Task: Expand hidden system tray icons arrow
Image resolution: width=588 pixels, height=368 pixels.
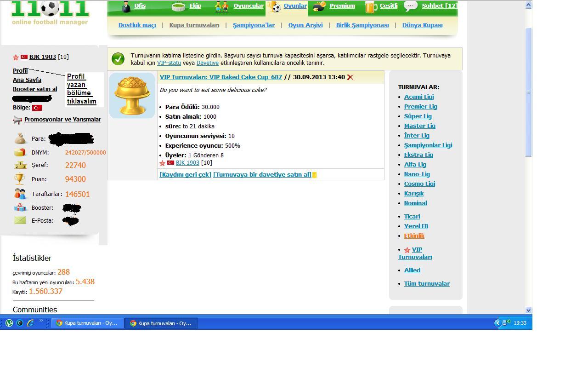Action: tap(497, 323)
